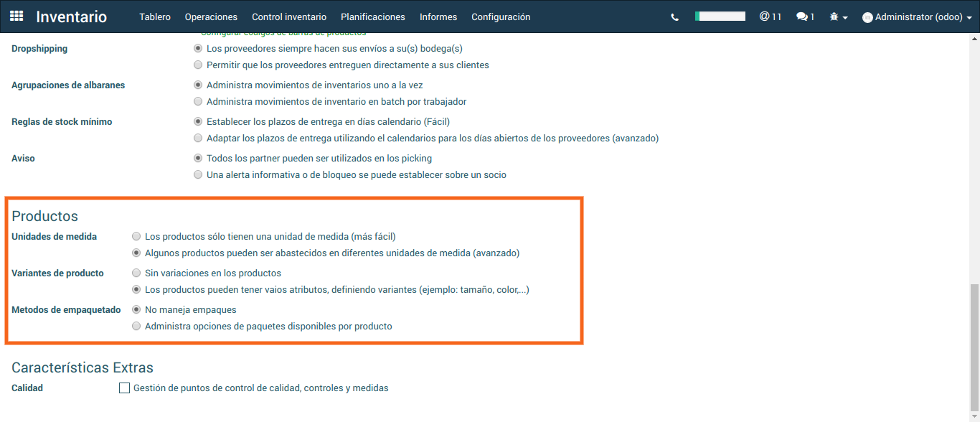This screenshot has height=422, width=980.
Task: Open the @ mentions inbox counter
Action: tap(770, 17)
